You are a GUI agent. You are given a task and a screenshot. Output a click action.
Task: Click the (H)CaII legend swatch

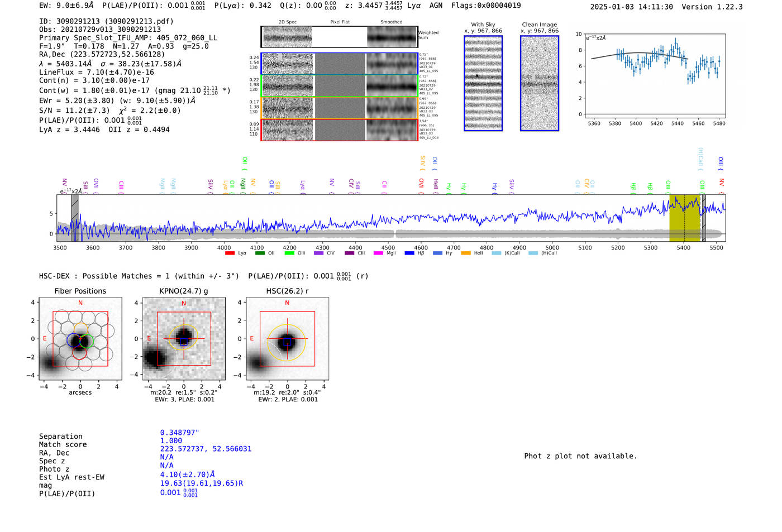tap(533, 253)
